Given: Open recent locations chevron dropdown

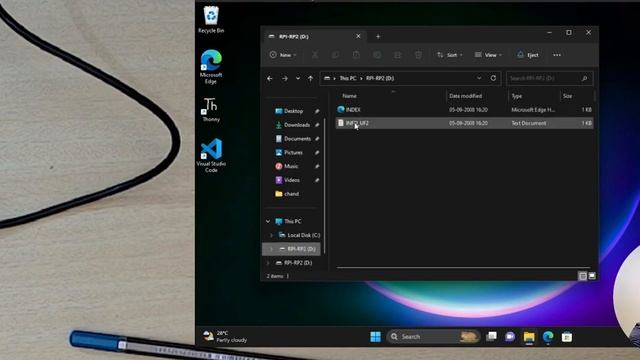Looking at the screenshot, I should pyautogui.click(x=298, y=78).
